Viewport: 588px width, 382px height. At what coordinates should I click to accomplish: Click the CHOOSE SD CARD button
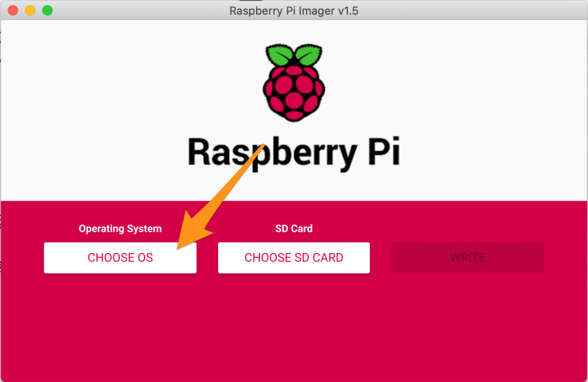(293, 258)
